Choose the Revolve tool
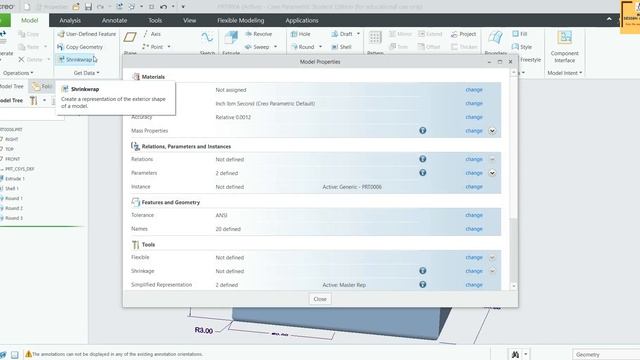Viewport: 640px width, 360px height. pyautogui.click(x=258, y=34)
